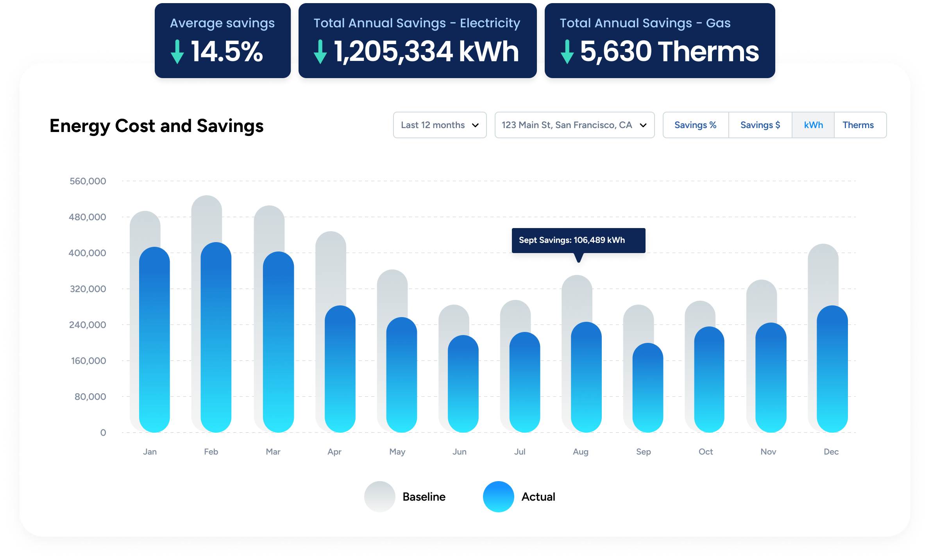This screenshot has height=560, width=930.
Task: Select the February actual blue bar
Action: click(x=216, y=337)
